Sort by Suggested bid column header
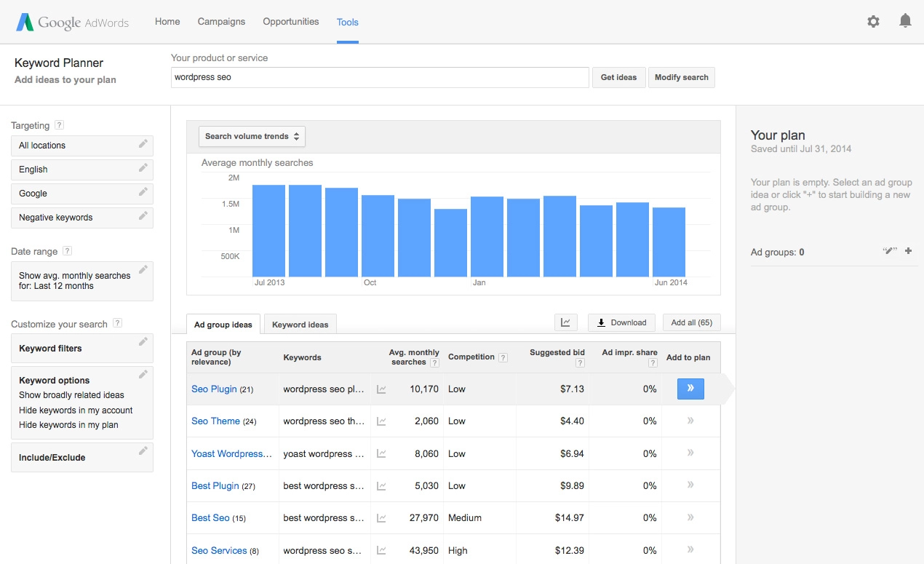The height and width of the screenshot is (564, 924). coord(557,352)
